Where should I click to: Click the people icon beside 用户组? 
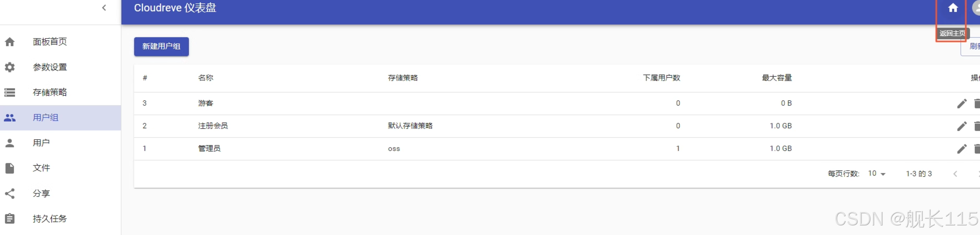[10, 118]
